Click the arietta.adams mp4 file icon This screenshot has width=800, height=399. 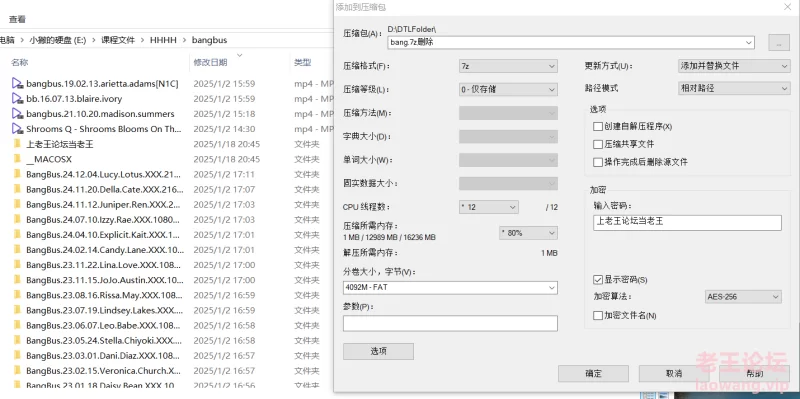click(17, 84)
